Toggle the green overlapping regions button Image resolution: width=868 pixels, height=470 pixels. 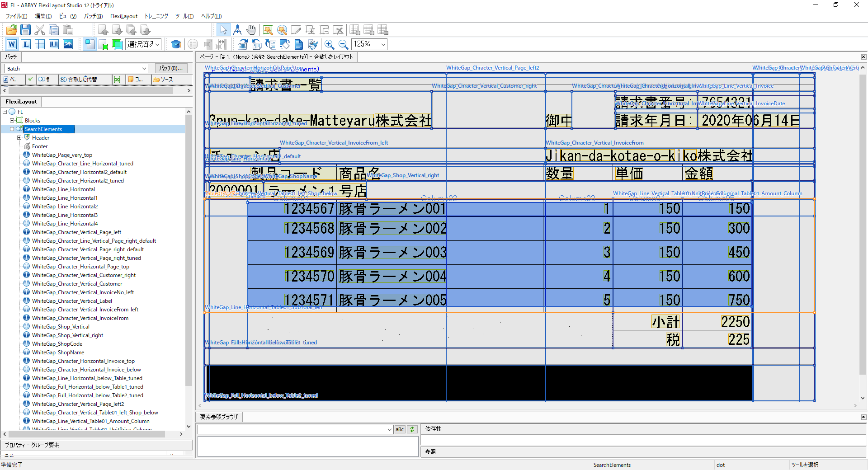click(117, 44)
